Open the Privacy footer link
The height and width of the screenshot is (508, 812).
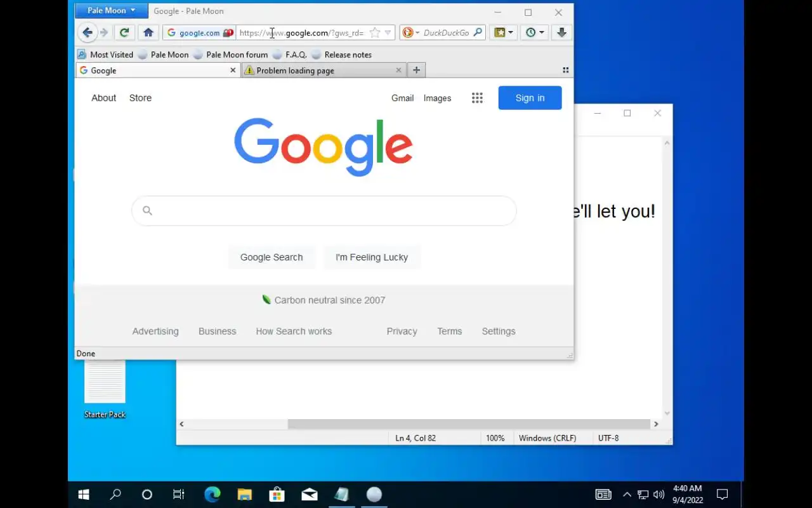(x=402, y=331)
